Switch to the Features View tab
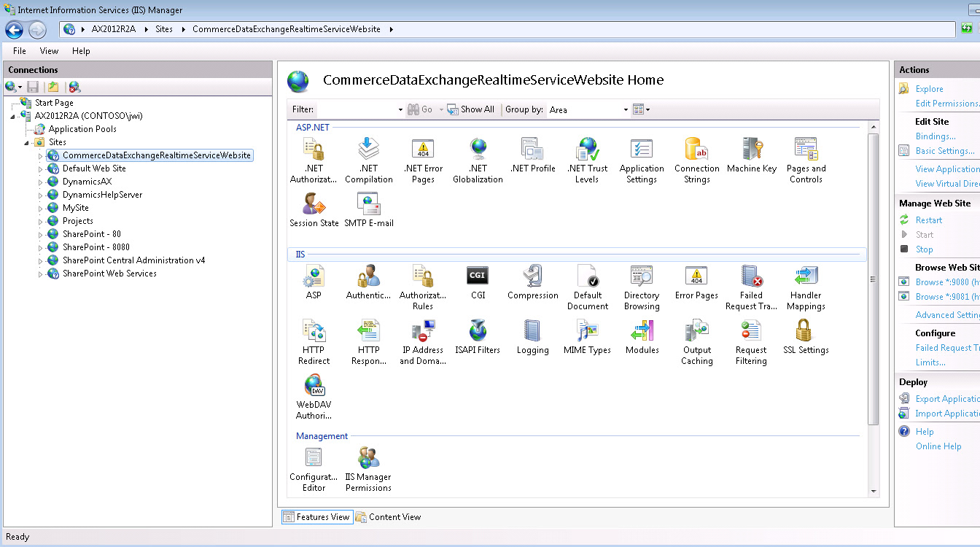The image size is (980, 547). (316, 517)
